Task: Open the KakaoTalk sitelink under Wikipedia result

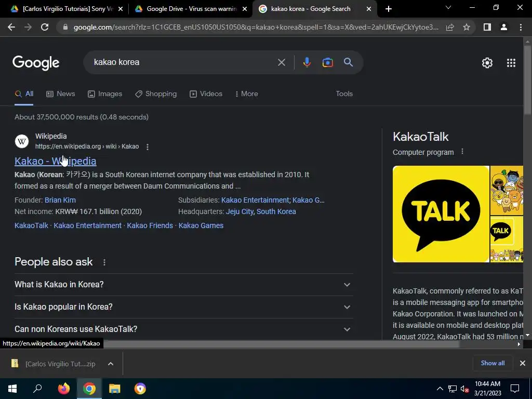Action: 31,225
